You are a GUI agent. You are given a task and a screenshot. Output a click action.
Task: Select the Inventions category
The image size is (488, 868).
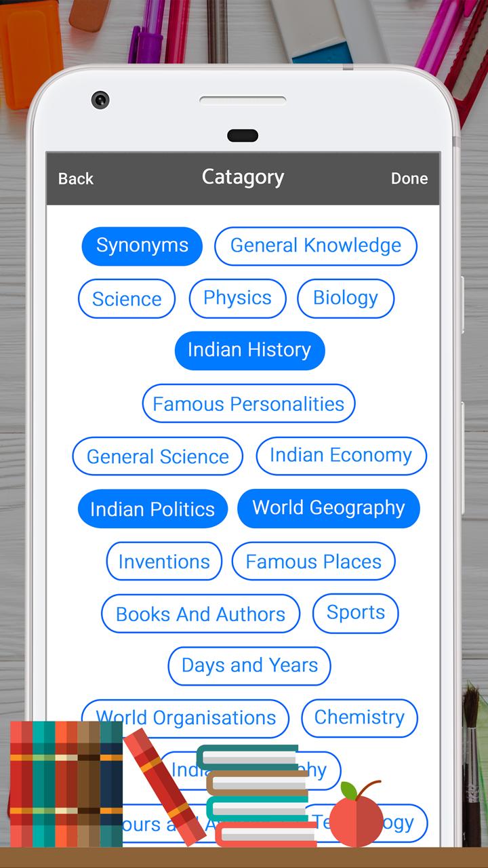point(164,561)
